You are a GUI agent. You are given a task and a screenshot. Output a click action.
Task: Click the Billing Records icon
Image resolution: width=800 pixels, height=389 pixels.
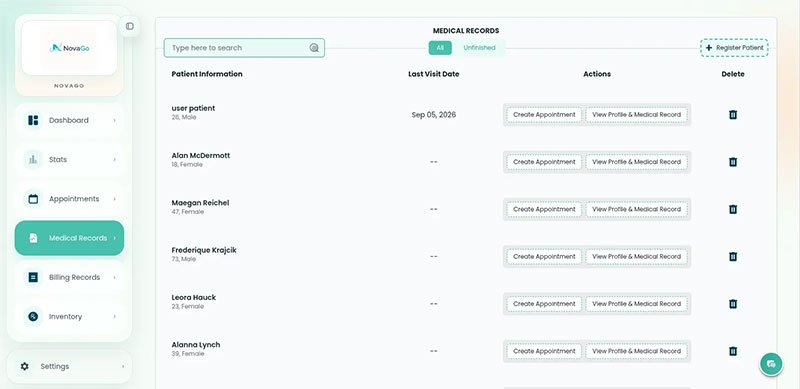point(33,277)
